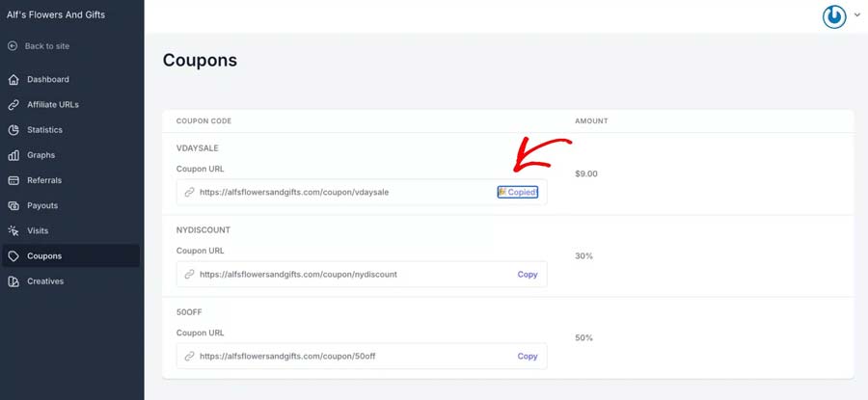Open the Visits section

(70, 230)
